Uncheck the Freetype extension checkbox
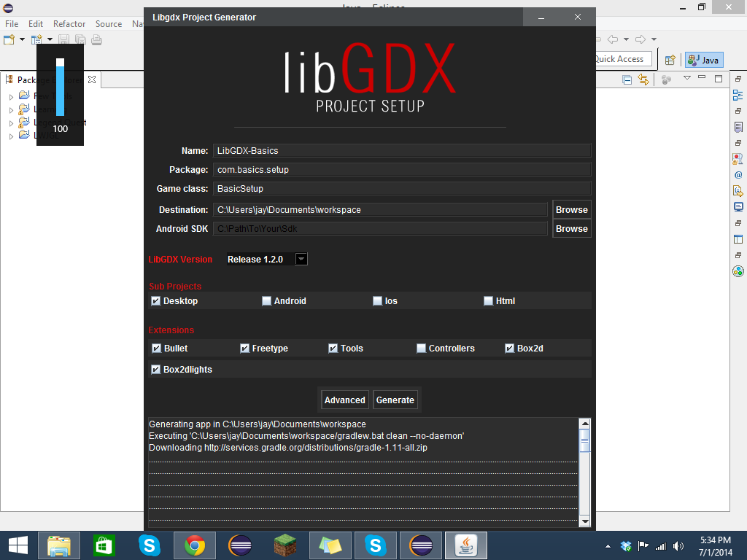The width and height of the screenshot is (747, 560). (244, 349)
